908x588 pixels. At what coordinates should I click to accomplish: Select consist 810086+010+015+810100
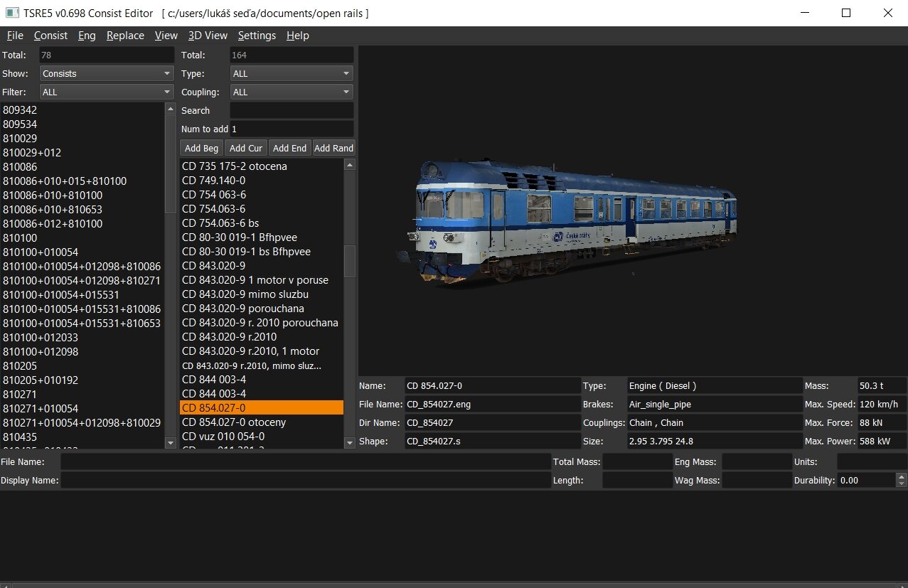[x=65, y=181]
